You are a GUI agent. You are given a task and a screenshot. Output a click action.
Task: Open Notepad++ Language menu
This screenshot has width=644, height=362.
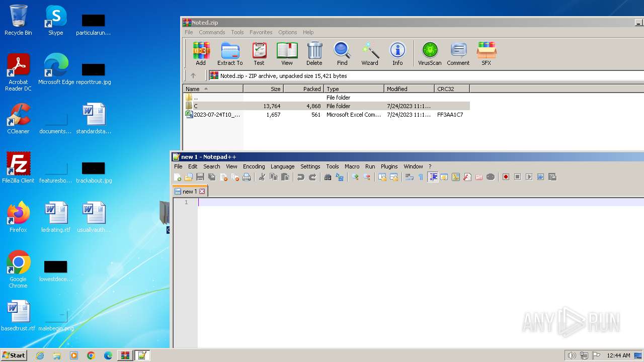click(282, 166)
